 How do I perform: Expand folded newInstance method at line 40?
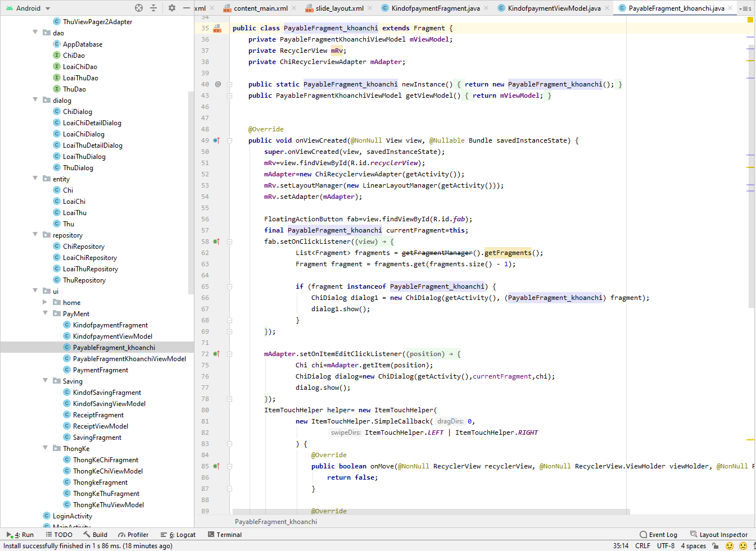(x=229, y=84)
